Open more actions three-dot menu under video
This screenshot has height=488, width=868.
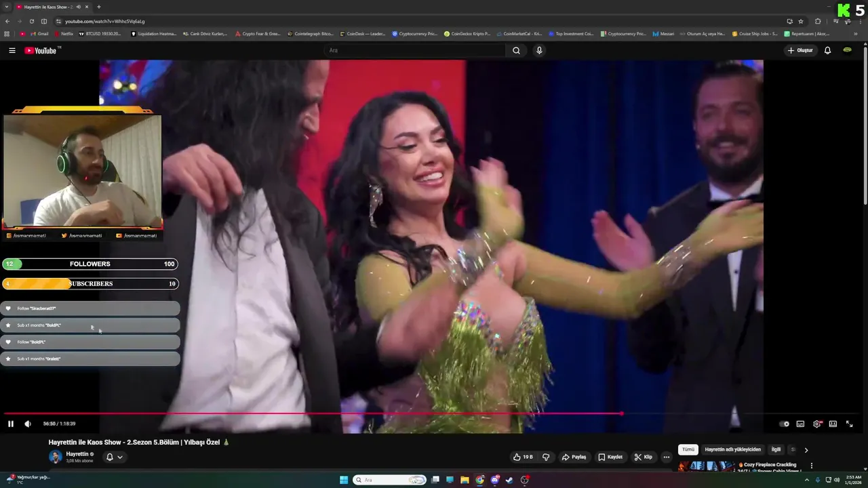click(x=667, y=457)
